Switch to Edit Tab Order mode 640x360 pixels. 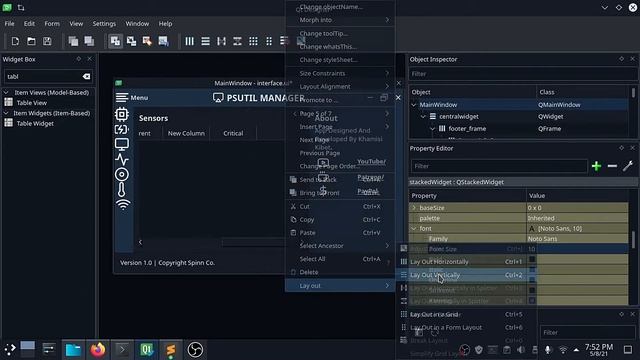pyautogui.click(x=163, y=41)
